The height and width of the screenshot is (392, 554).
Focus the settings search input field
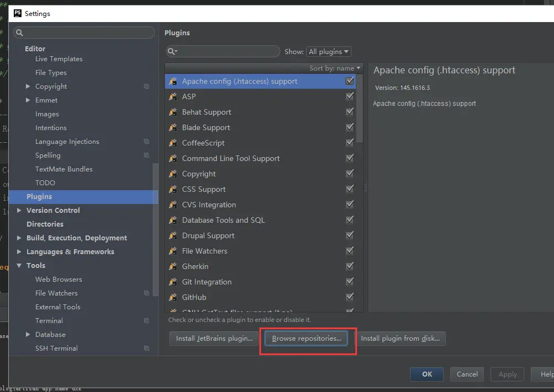pyautogui.click(x=84, y=33)
